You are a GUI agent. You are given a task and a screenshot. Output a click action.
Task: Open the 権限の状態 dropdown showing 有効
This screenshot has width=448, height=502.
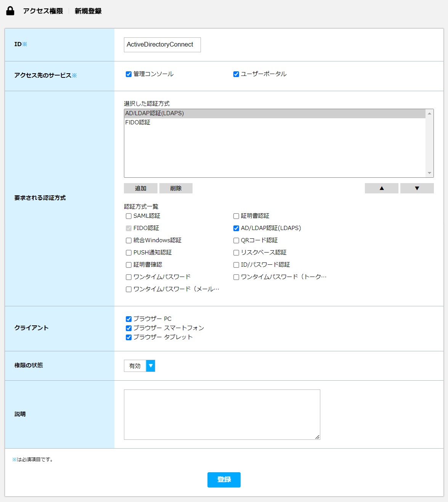tap(140, 366)
